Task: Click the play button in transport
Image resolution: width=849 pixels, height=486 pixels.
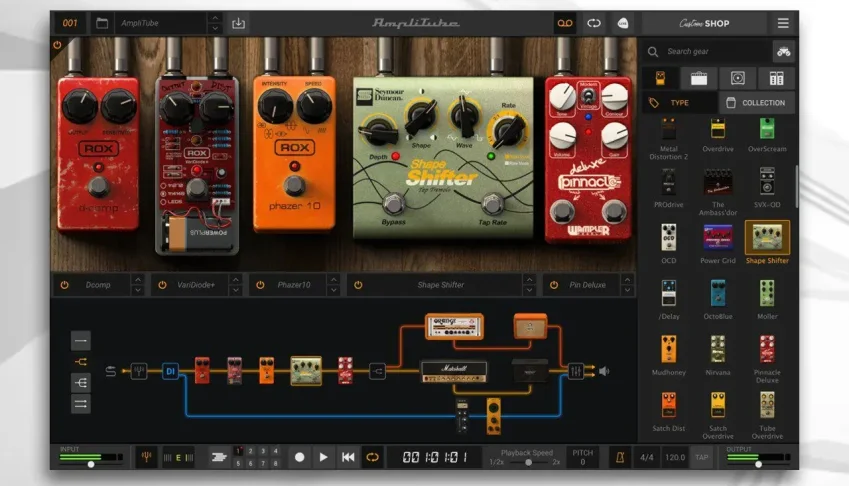Action: [x=323, y=457]
